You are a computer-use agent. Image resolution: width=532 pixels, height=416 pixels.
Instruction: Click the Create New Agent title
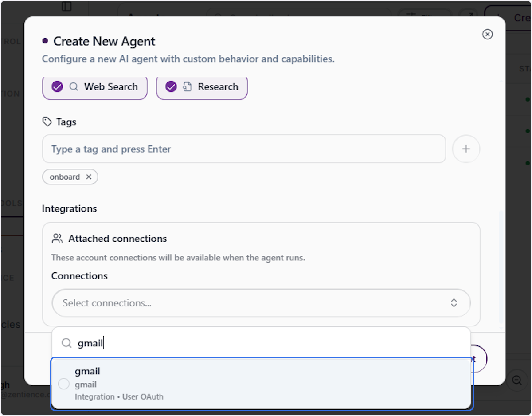104,41
